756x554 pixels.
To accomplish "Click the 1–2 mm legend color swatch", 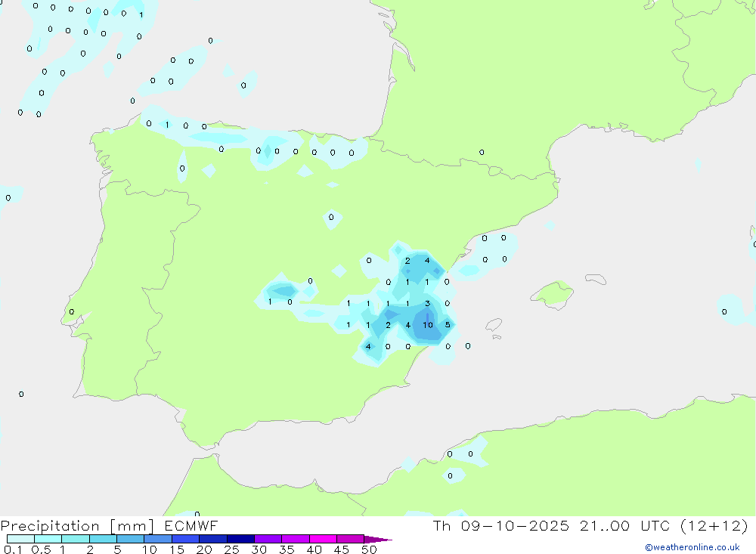I will pos(75,539).
